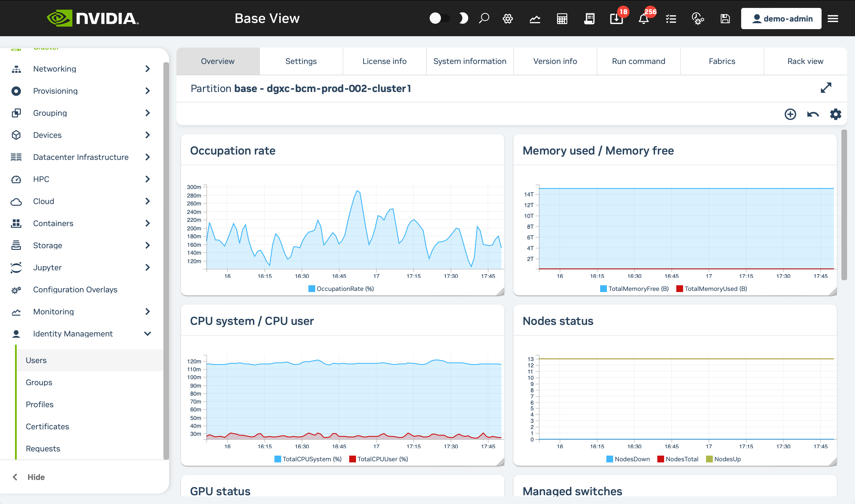855x504 pixels.
Task: Add a new widget with plus icon
Action: tap(790, 114)
